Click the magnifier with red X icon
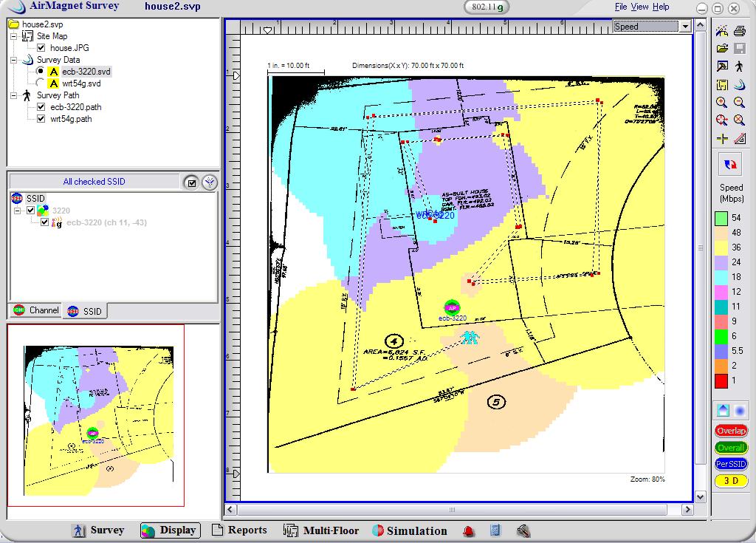The height and width of the screenshot is (543, 756). coord(740,120)
